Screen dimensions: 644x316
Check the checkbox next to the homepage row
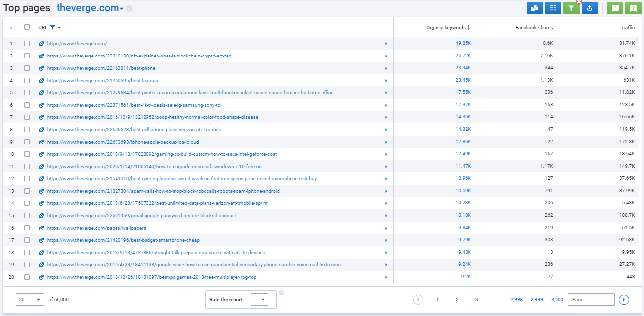[x=28, y=43]
